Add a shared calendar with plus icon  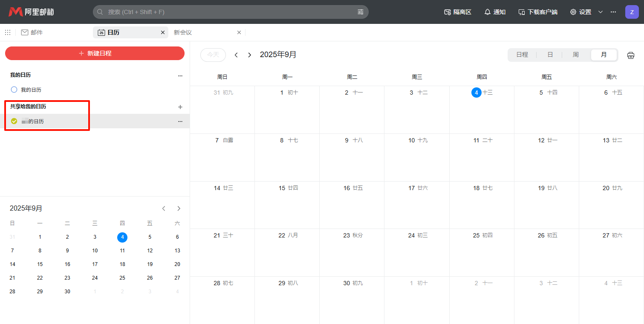180,107
